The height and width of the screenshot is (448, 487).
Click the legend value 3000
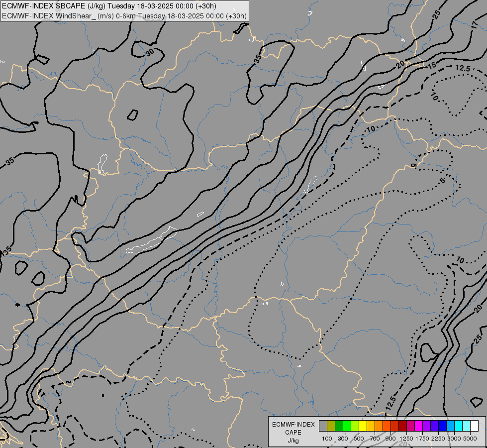pos(454,439)
